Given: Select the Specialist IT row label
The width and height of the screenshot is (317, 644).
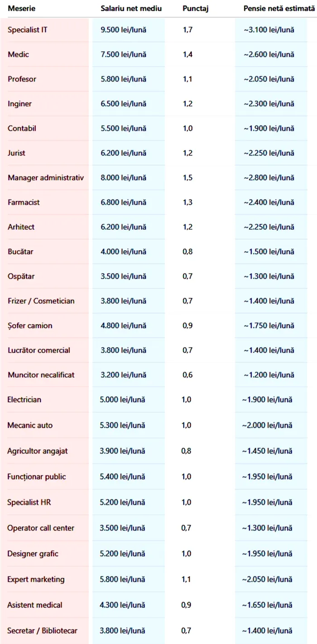Looking at the screenshot, I should (x=28, y=30).
